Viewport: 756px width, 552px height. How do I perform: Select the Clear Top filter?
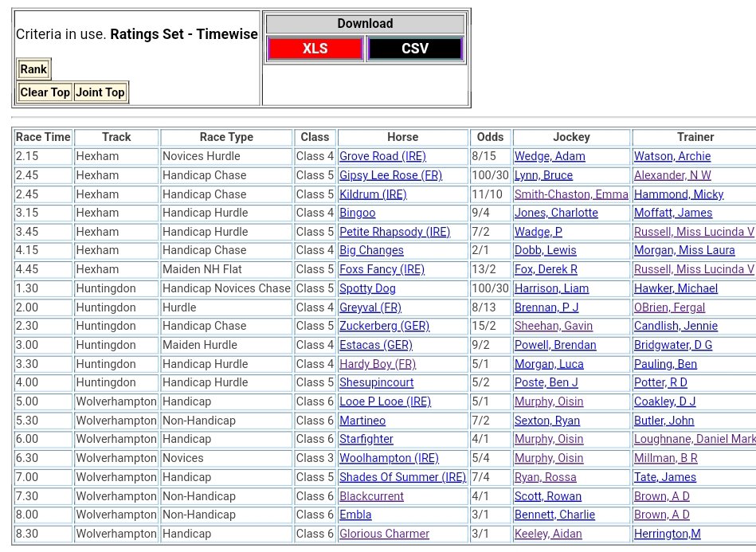tap(45, 92)
